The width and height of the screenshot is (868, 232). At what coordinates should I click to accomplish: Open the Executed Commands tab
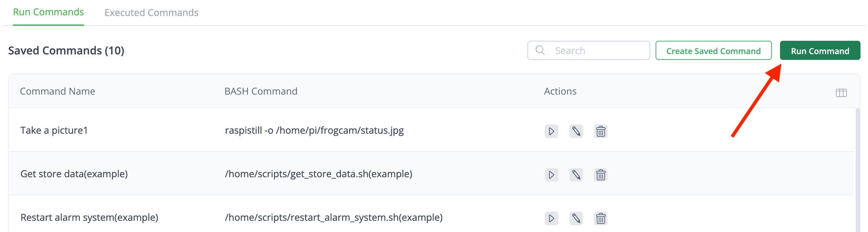[151, 13]
